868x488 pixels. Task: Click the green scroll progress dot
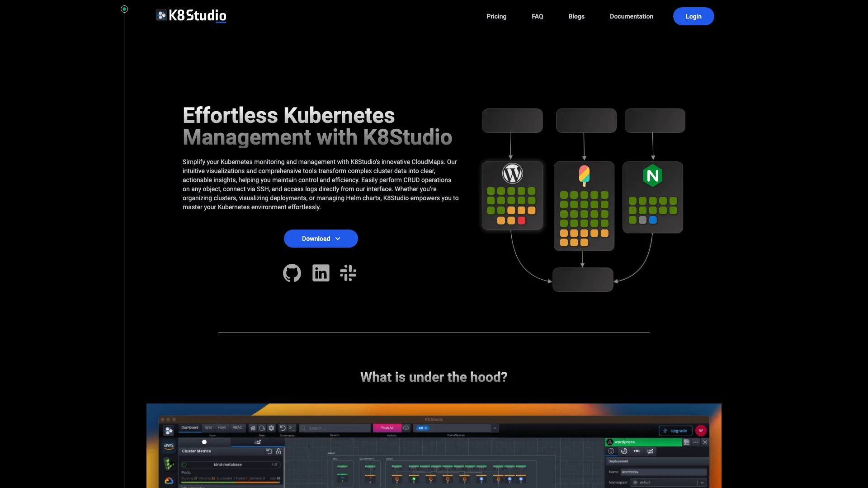coord(124,9)
